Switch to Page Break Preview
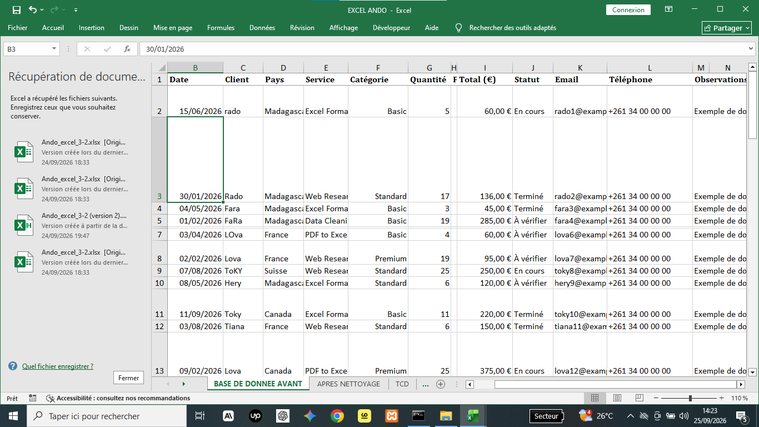The image size is (759, 427). pos(639,398)
